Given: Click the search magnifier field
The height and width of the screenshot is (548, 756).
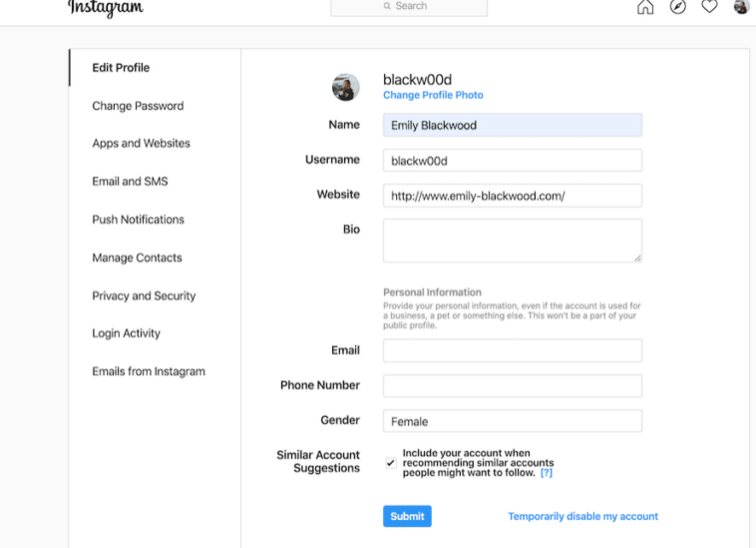Looking at the screenshot, I should pyautogui.click(x=409, y=7).
